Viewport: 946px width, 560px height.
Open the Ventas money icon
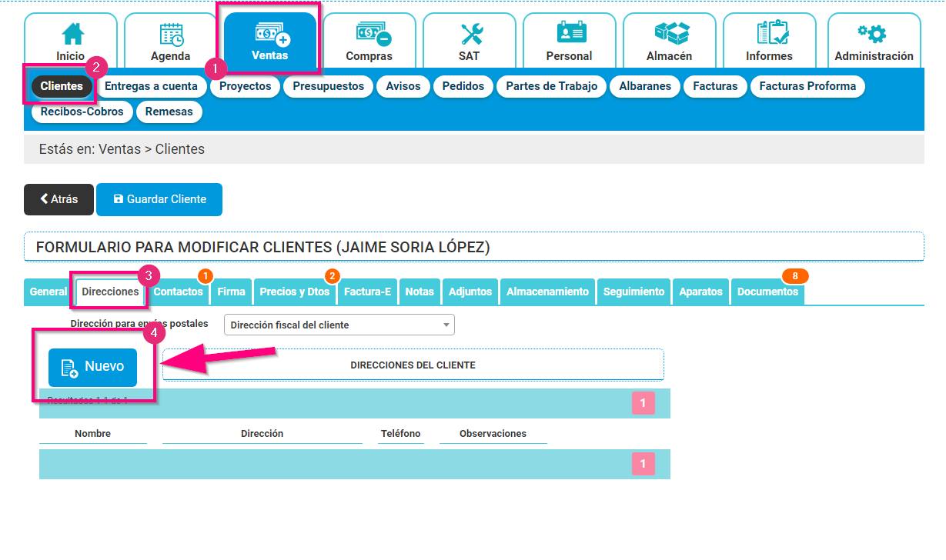(269, 40)
